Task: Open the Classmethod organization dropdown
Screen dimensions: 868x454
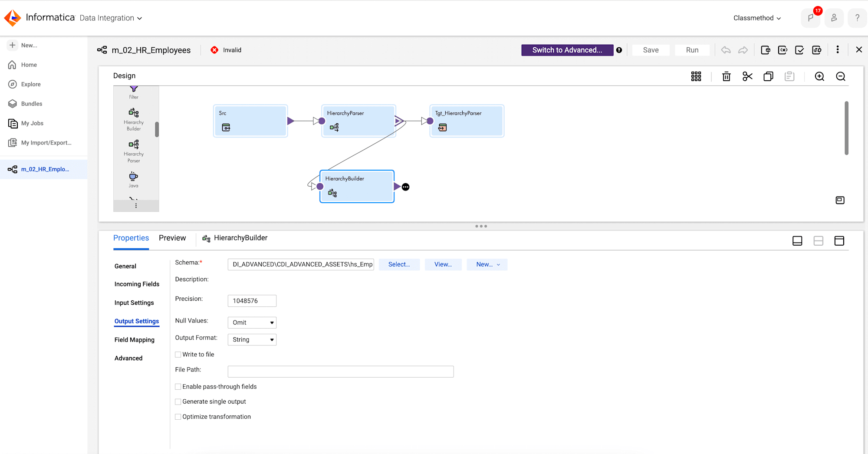Action: 757,18
